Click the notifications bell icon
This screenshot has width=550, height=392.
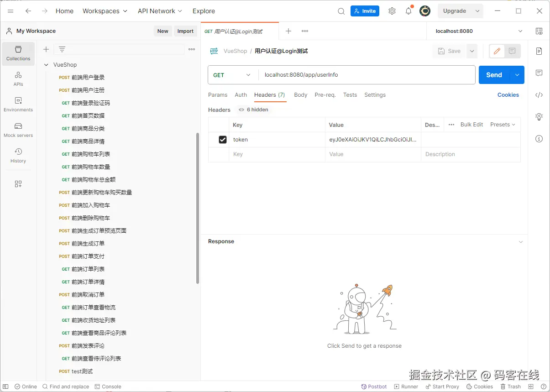click(x=408, y=10)
